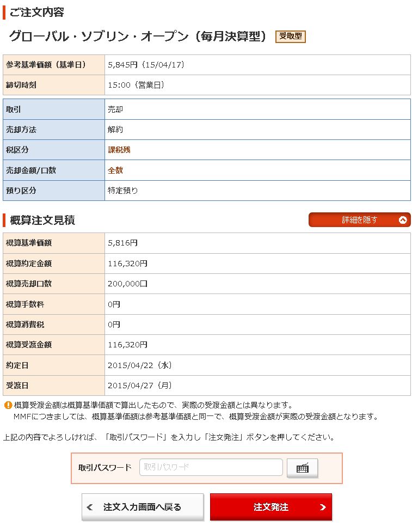Click the 概算手数料 label cell
The image size is (412, 532).
tap(54, 304)
